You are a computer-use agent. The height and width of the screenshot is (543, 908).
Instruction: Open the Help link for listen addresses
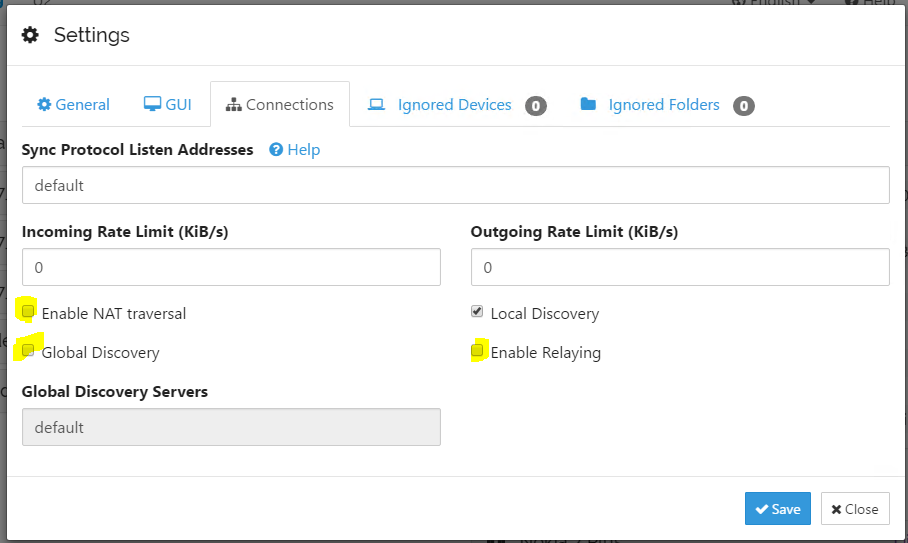(x=303, y=150)
